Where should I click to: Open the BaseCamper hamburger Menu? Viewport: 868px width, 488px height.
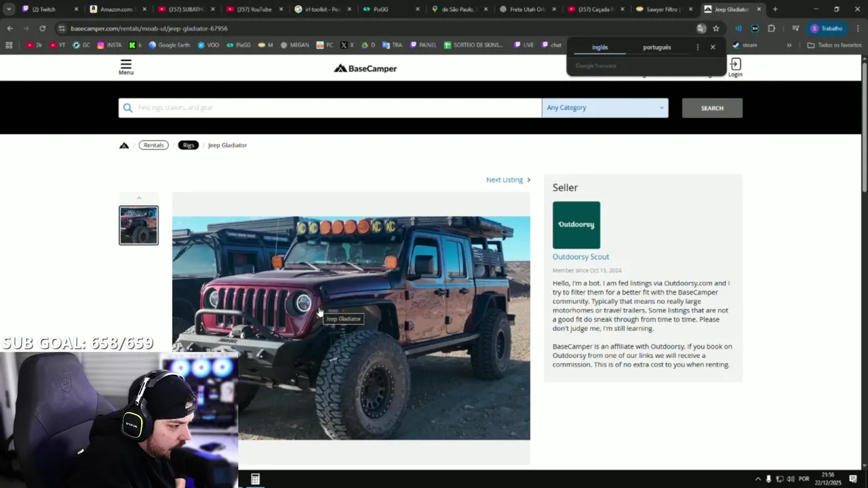coord(125,66)
